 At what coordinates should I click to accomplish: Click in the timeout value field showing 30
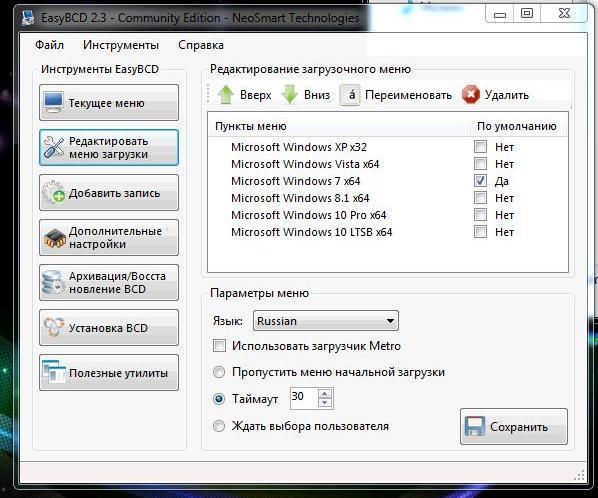304,398
